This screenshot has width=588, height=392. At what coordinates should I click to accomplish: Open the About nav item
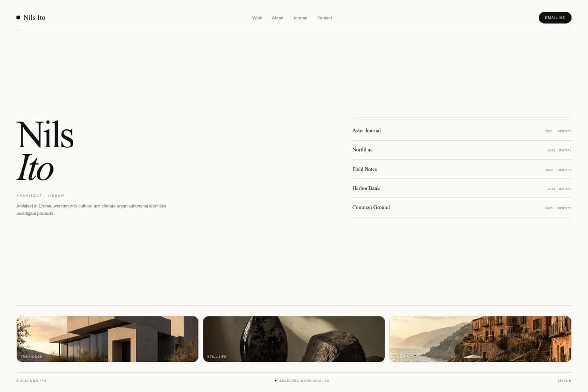tap(278, 18)
